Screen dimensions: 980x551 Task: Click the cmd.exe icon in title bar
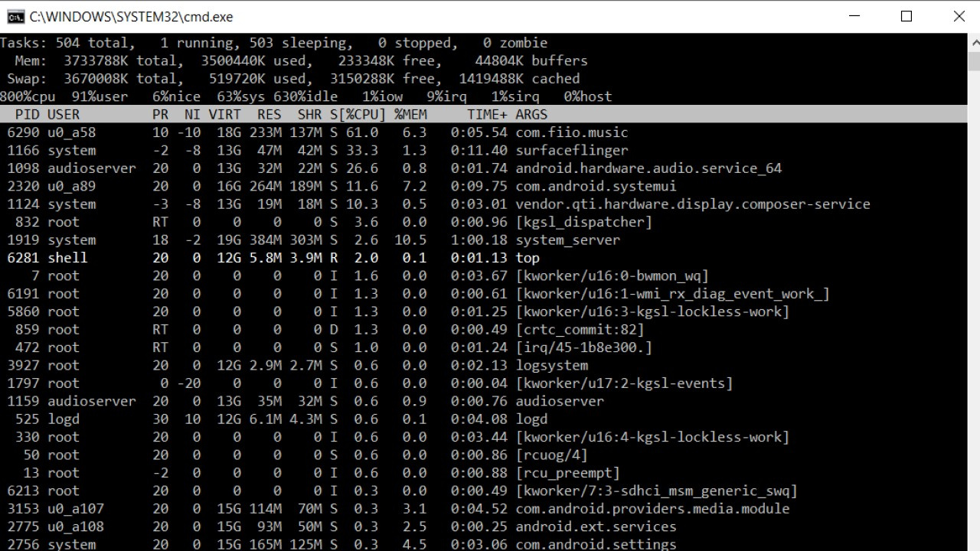15,16
